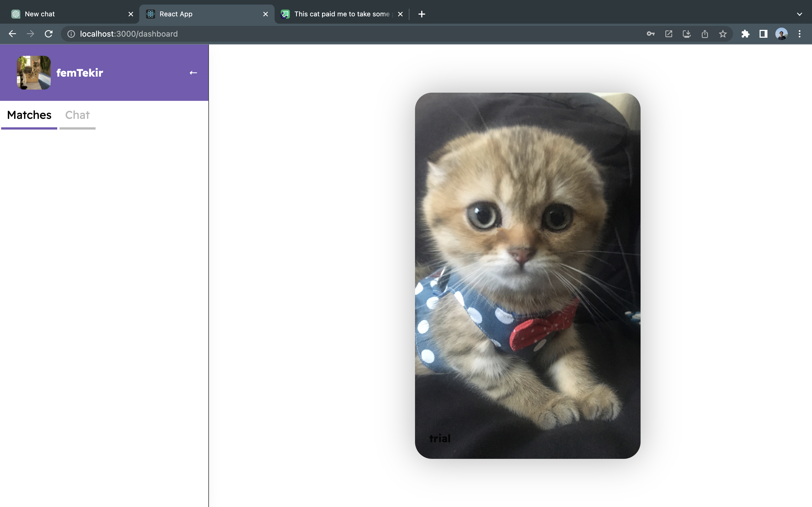View site information icon in address bar
Image resolution: width=812 pixels, height=507 pixels.
71,34
